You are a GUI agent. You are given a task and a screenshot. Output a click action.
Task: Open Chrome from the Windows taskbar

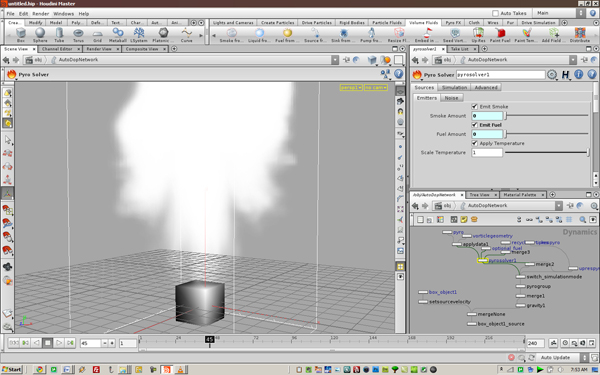coord(39,369)
